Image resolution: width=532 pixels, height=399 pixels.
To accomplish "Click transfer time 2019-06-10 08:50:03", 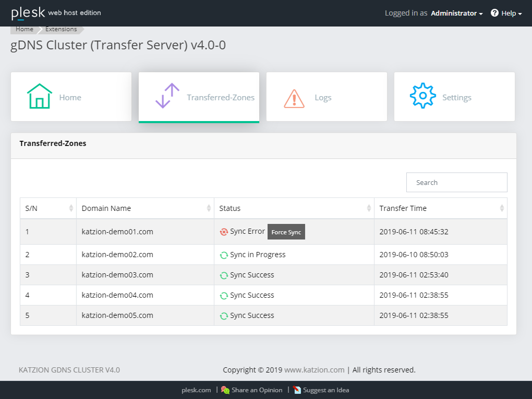I will (414, 255).
